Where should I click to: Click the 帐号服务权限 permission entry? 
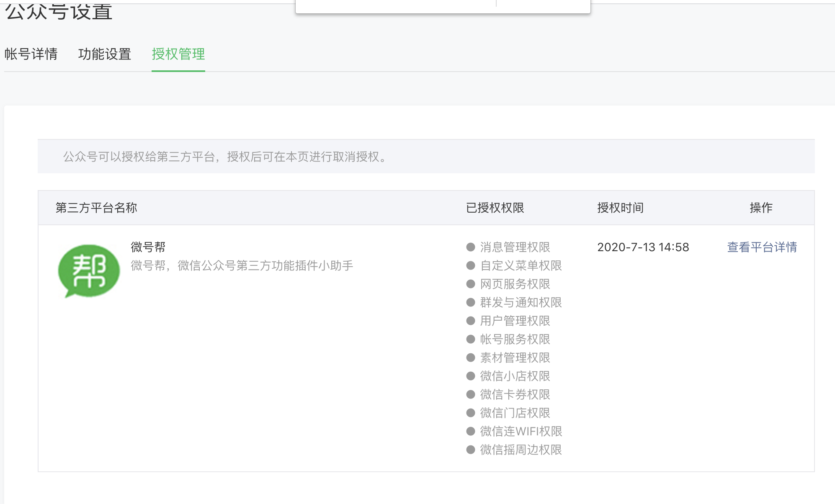515,339
